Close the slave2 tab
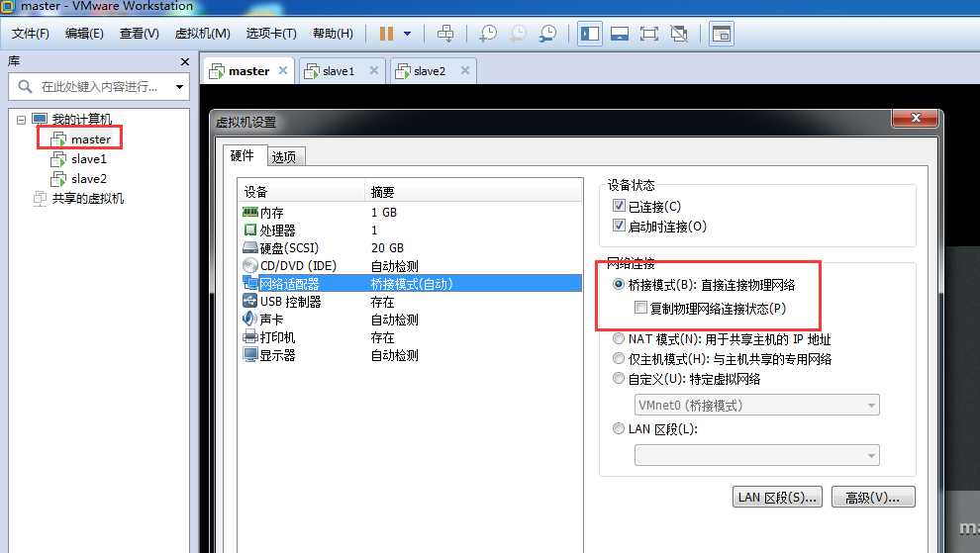The image size is (980, 553). point(465,70)
